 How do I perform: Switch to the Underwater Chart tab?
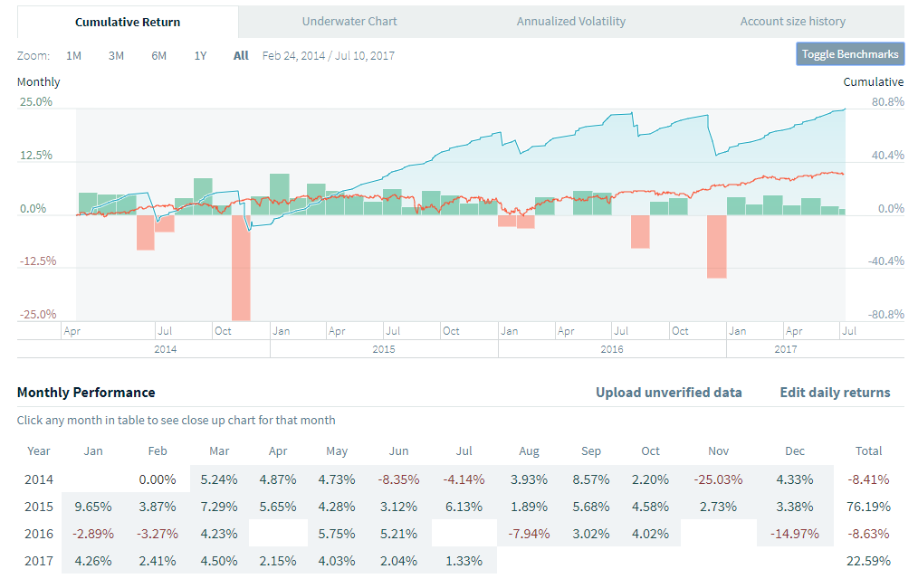349,22
